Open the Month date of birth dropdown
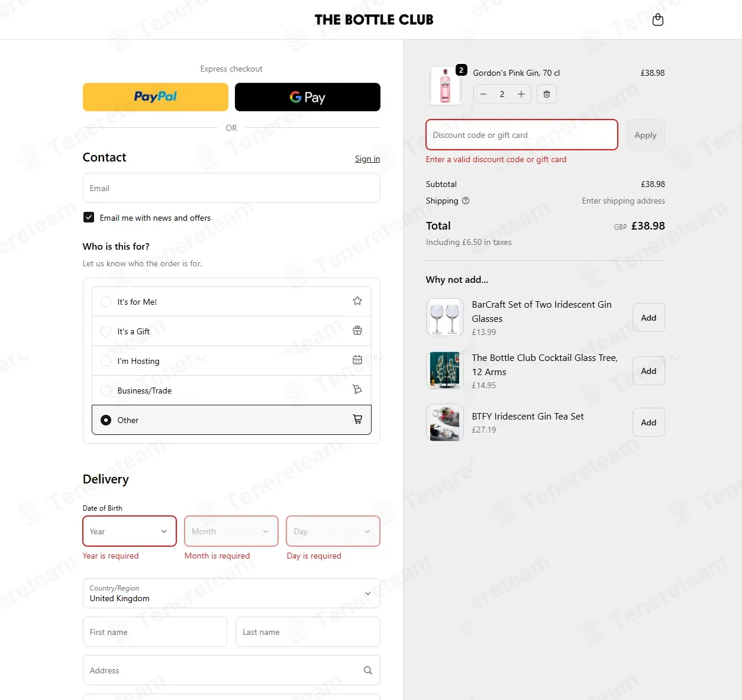742x700 pixels. pyautogui.click(x=231, y=531)
